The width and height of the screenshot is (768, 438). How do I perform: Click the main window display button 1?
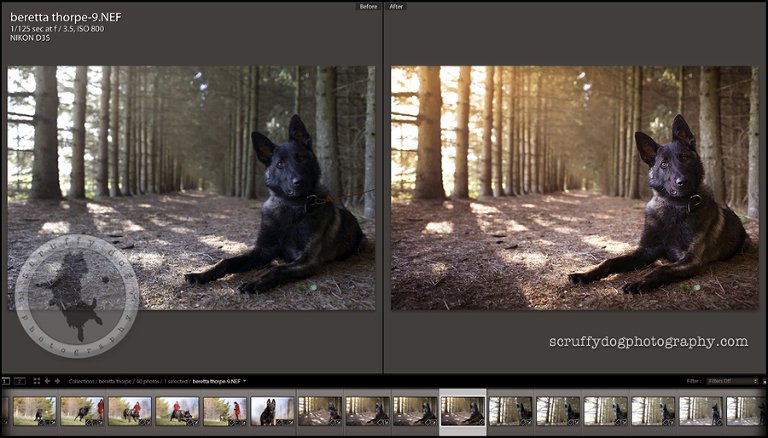point(5,381)
